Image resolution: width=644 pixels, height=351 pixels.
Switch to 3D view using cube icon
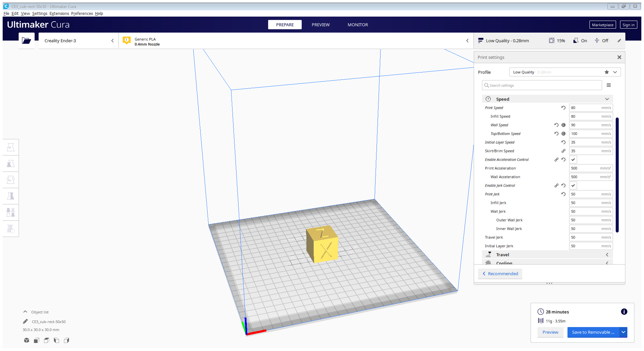tap(27, 340)
